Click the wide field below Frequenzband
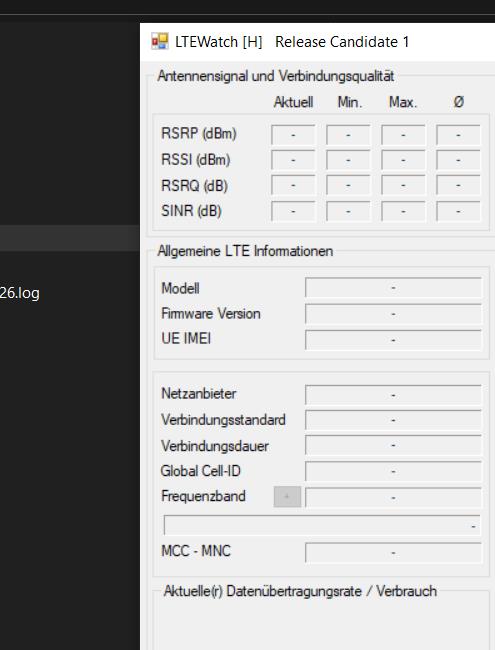The image size is (495, 650). click(322, 525)
